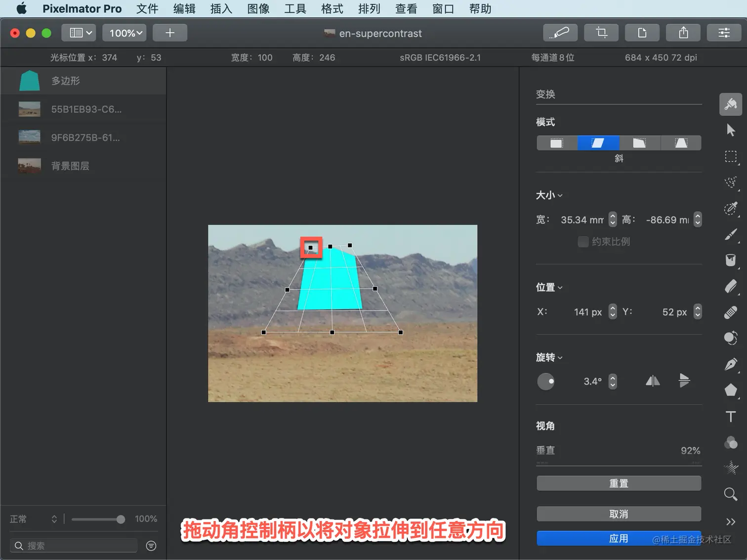Click the 取消 button
The height and width of the screenshot is (560, 747).
[619, 514]
